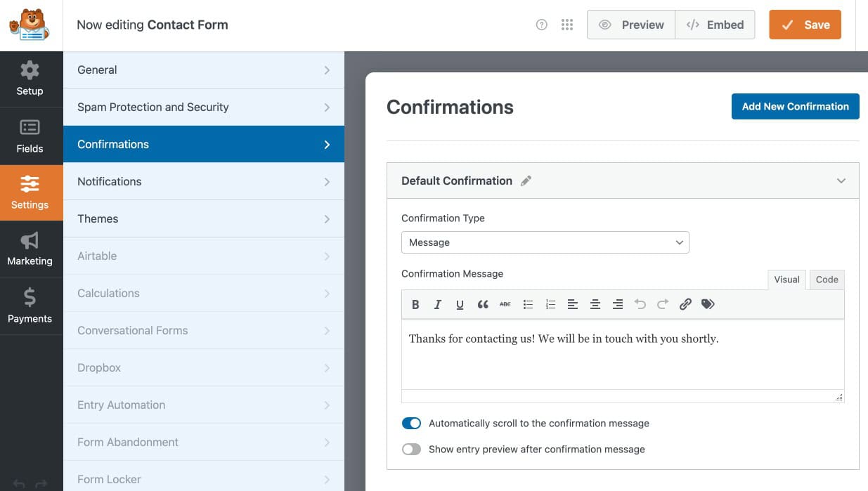
Task: Click inside the confirmation message text
Action: [563, 339]
